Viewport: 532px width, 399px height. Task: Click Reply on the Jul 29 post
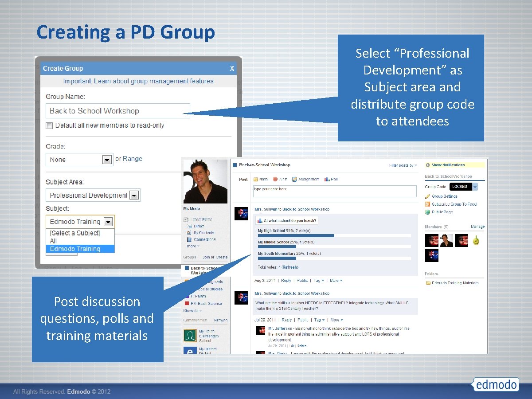[x=286, y=320]
